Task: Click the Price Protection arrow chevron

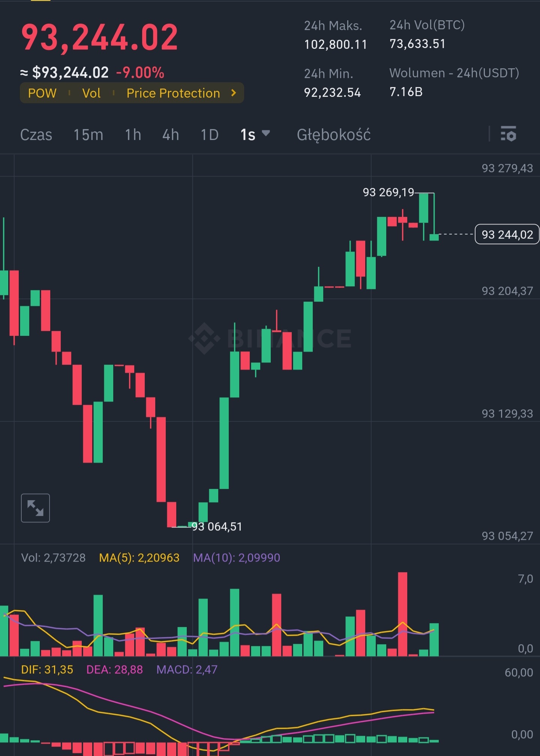Action: (234, 93)
